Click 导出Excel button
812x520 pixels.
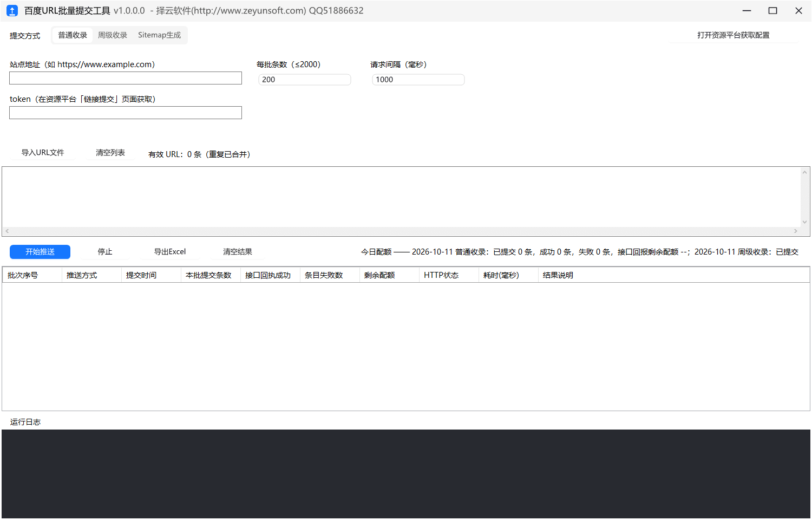170,252
